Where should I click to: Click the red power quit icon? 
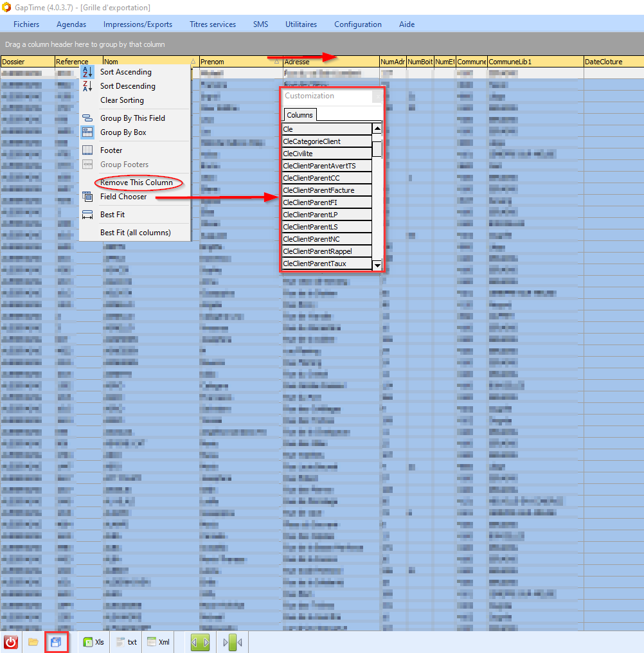click(11, 642)
